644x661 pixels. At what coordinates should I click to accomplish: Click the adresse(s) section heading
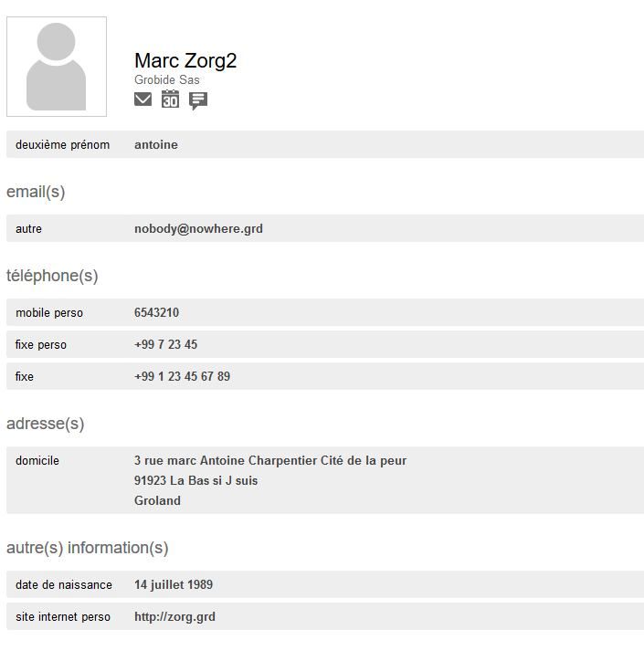click(45, 424)
